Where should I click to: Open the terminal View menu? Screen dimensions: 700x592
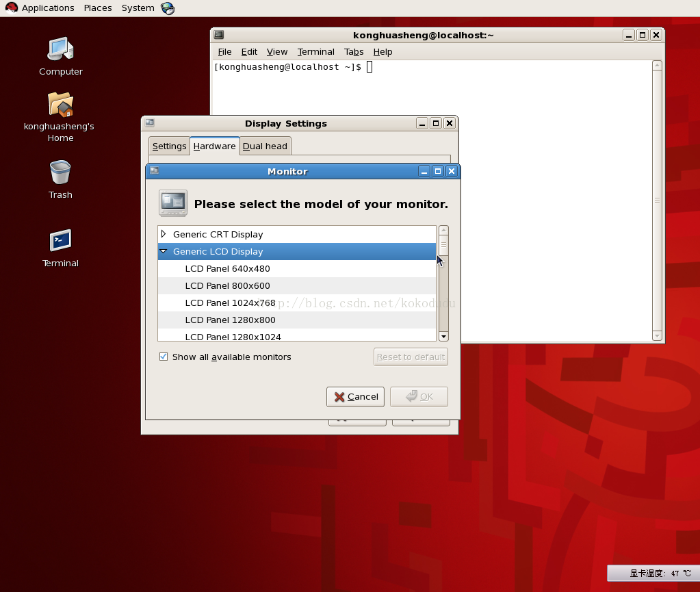pos(277,52)
